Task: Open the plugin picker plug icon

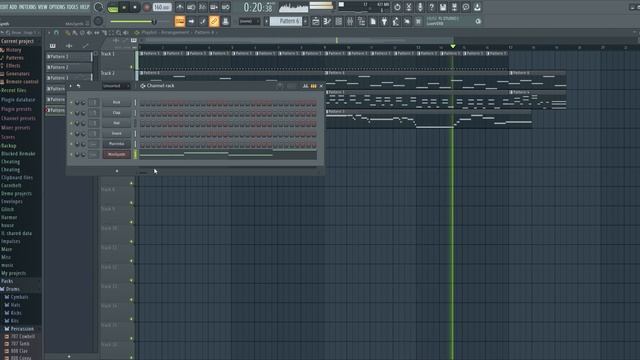Action: (x=384, y=22)
